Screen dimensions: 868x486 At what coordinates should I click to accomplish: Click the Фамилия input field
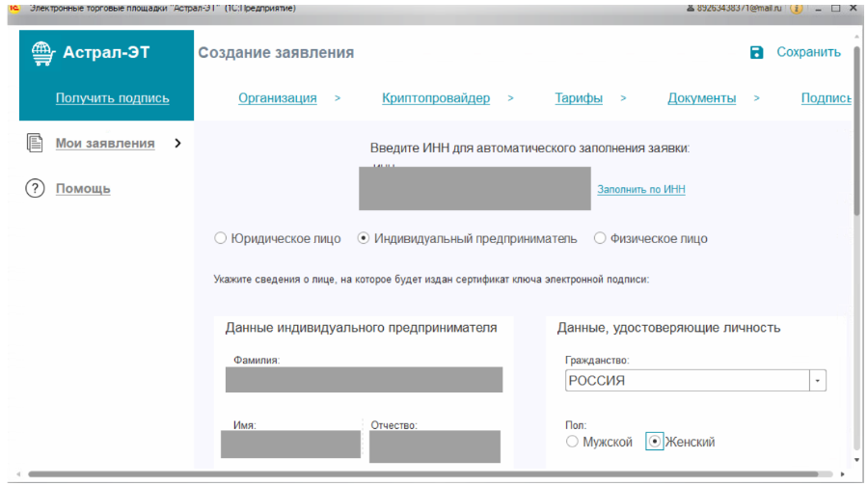[x=364, y=380]
